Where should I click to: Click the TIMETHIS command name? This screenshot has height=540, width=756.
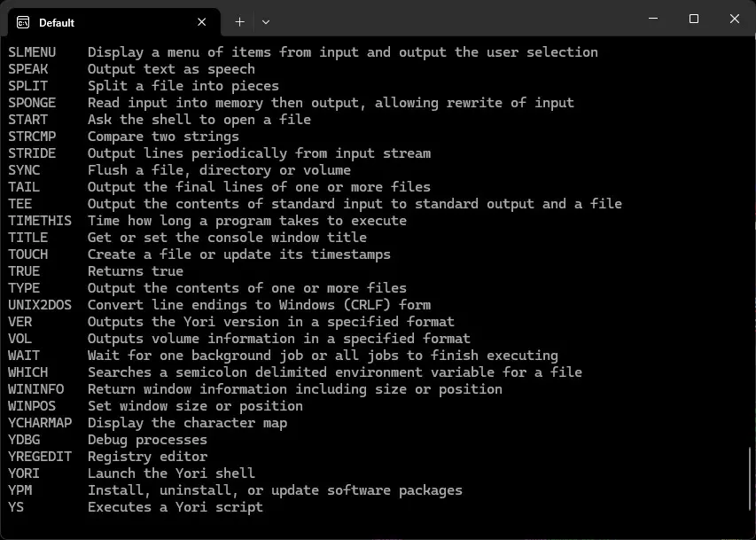point(40,220)
